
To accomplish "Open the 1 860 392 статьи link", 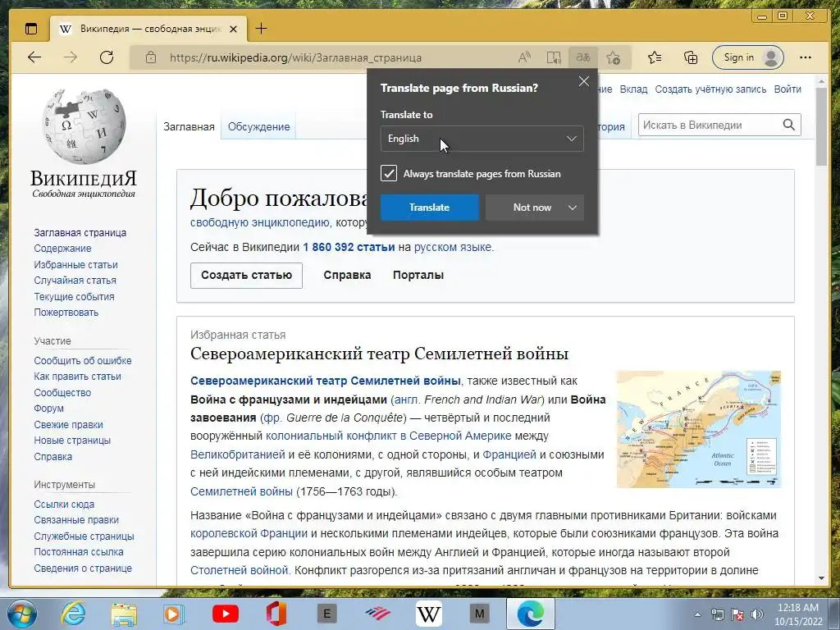I will pos(349,247).
